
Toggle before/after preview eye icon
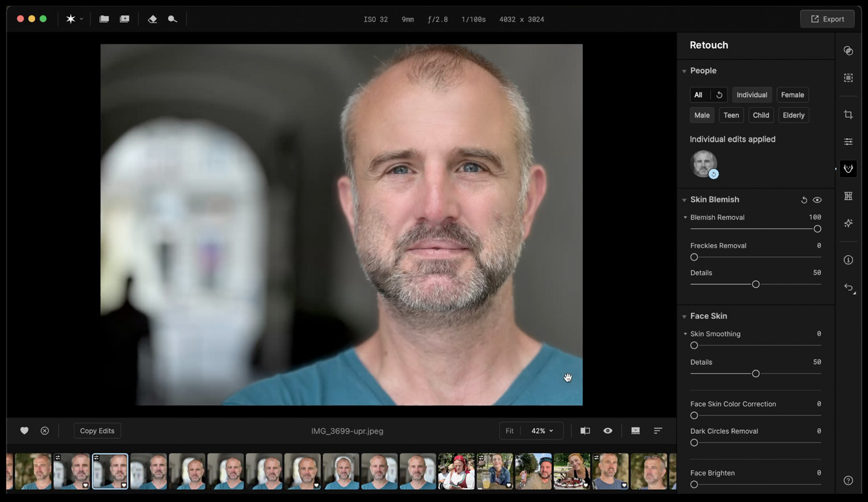click(608, 431)
